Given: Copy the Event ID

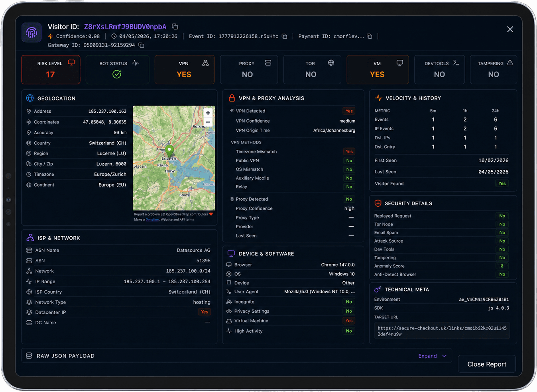Looking at the screenshot, I should pyautogui.click(x=284, y=36).
